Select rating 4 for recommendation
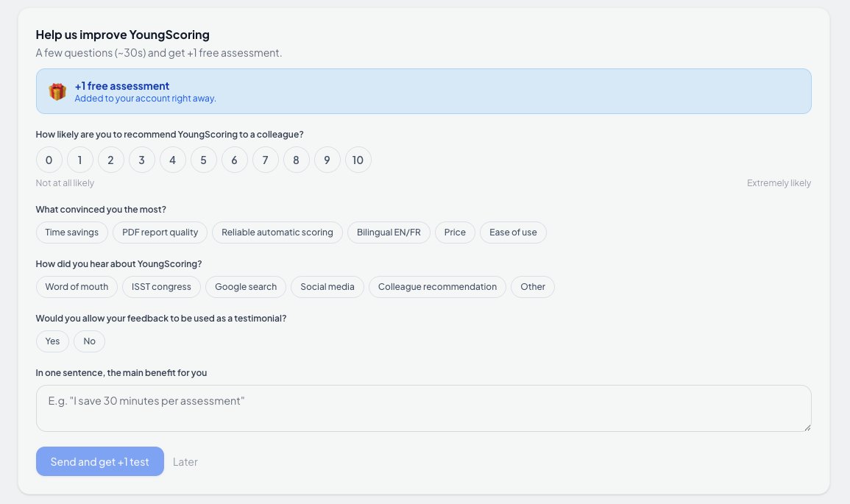 click(172, 160)
